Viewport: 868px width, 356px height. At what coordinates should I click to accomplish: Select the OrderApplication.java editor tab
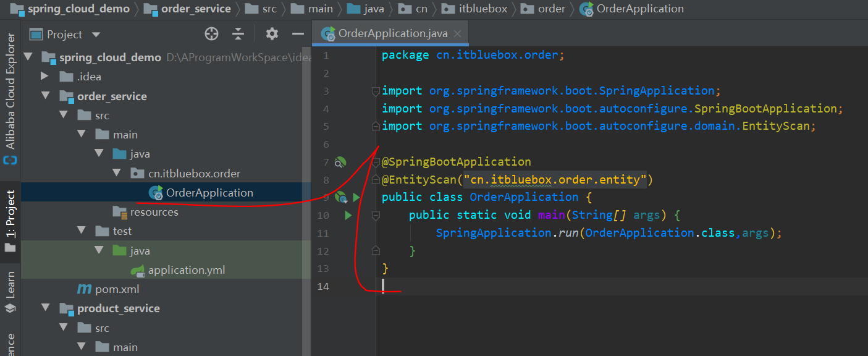391,33
